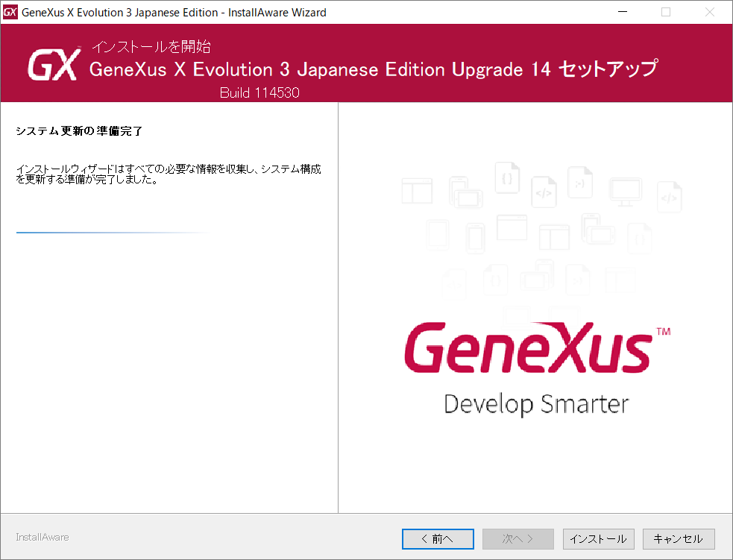The width and height of the screenshot is (733, 560).
Task: Click the Build 114530 text
Action: (x=259, y=92)
